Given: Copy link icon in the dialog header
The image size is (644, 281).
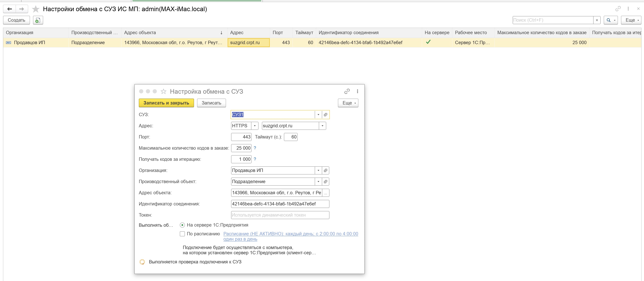Looking at the screenshot, I should click(347, 91).
